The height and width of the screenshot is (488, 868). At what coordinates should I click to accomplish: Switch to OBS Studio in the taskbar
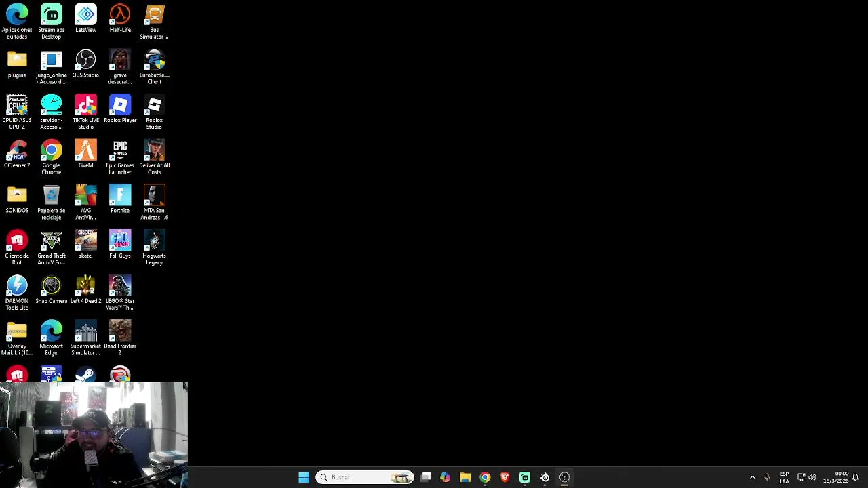point(564,477)
